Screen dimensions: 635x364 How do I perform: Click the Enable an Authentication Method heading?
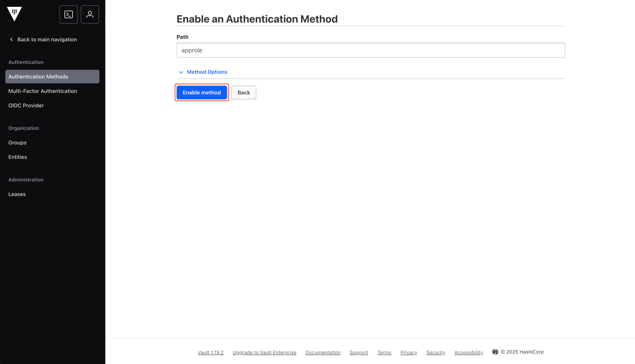[257, 19]
